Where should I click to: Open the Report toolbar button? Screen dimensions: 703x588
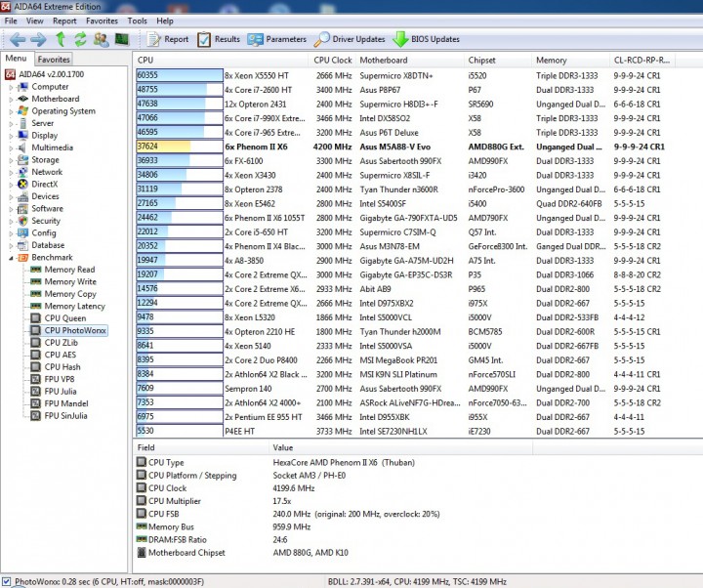(168, 39)
